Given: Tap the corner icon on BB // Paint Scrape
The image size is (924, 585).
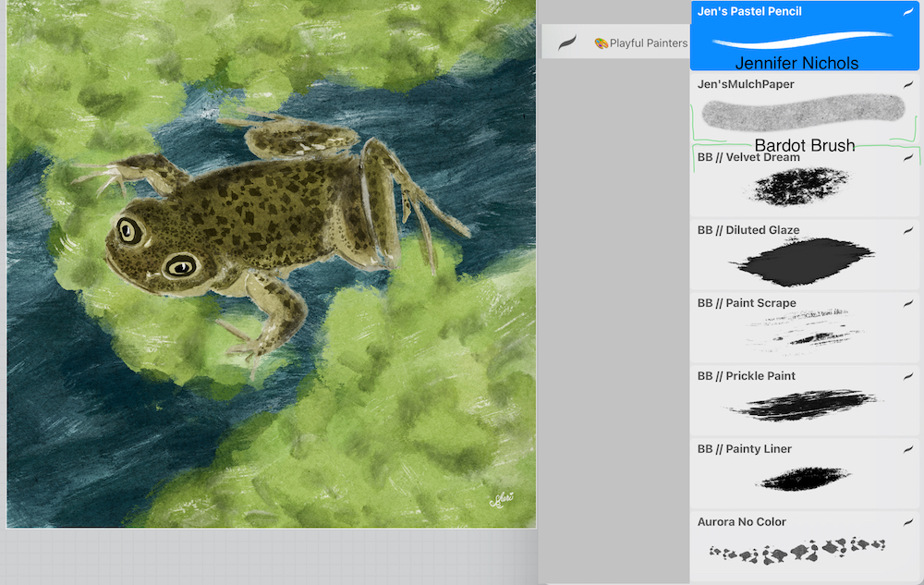Looking at the screenshot, I should (x=907, y=304).
